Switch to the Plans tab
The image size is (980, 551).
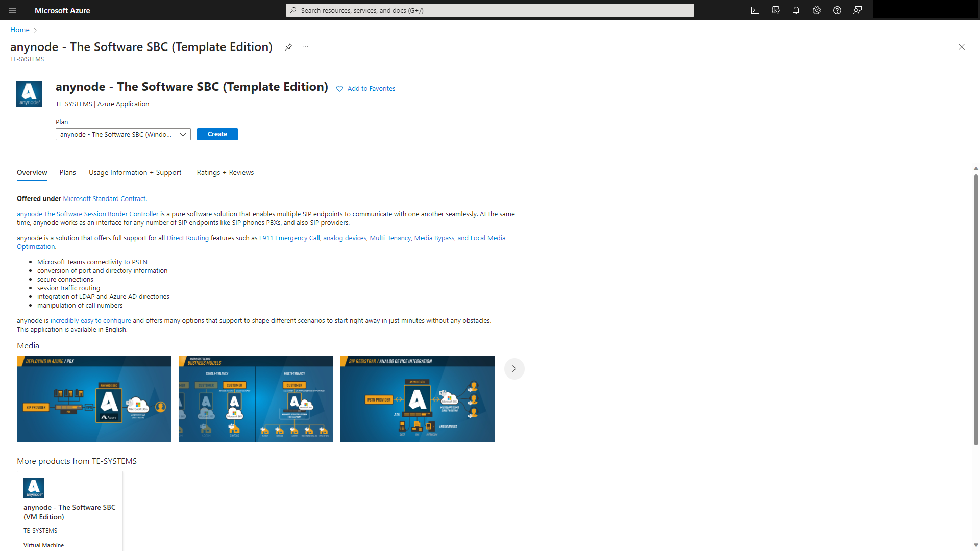(67, 172)
